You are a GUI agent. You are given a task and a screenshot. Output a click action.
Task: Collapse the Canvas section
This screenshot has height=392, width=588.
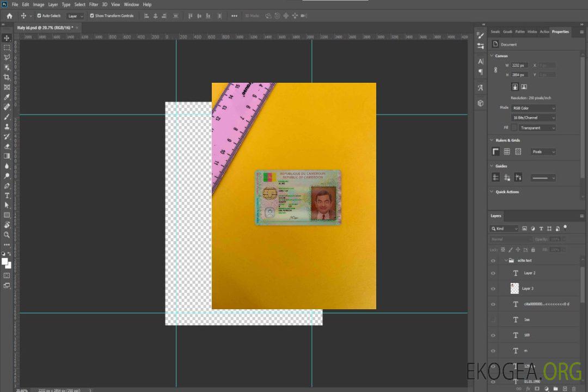click(x=492, y=56)
